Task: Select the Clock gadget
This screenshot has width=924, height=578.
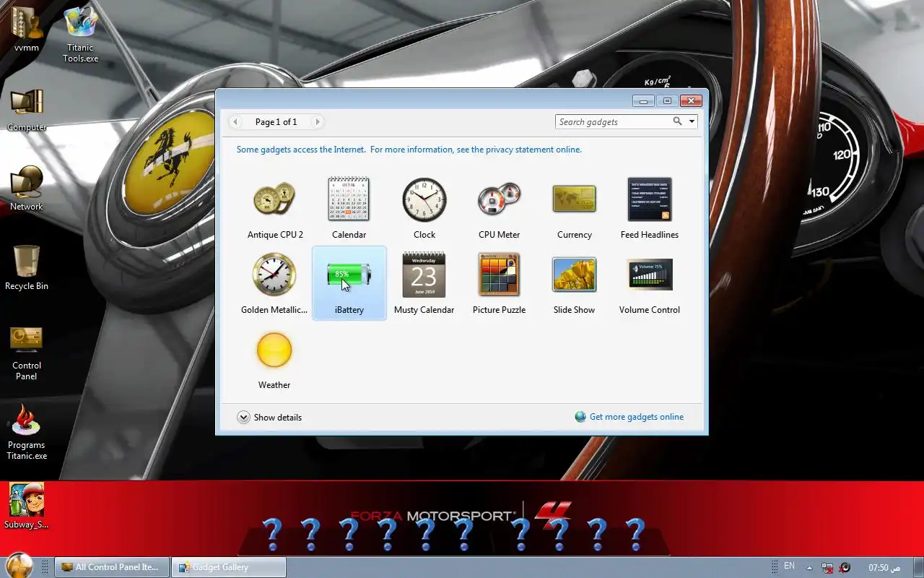Action: 424,209
